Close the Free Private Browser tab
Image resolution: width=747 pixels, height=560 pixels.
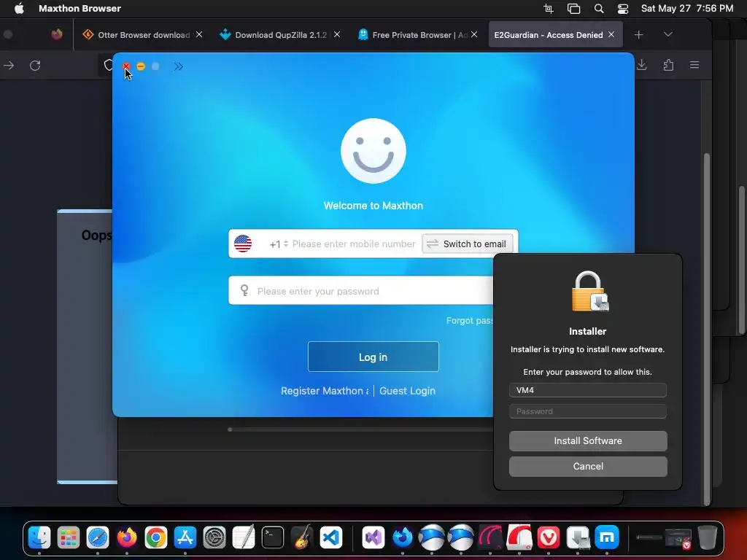[474, 34]
